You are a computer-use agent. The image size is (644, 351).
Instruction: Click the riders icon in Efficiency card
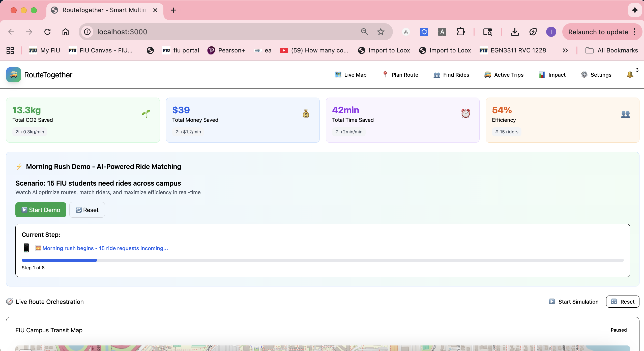(x=625, y=114)
